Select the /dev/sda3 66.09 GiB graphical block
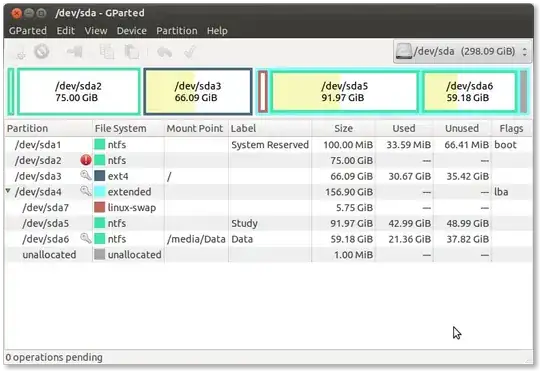Image resolution: width=540 pixels, height=371 pixels. [198, 92]
